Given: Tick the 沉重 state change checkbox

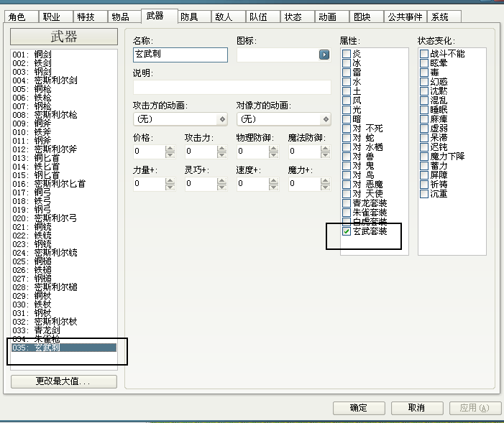Looking at the screenshot, I should click(x=424, y=194).
